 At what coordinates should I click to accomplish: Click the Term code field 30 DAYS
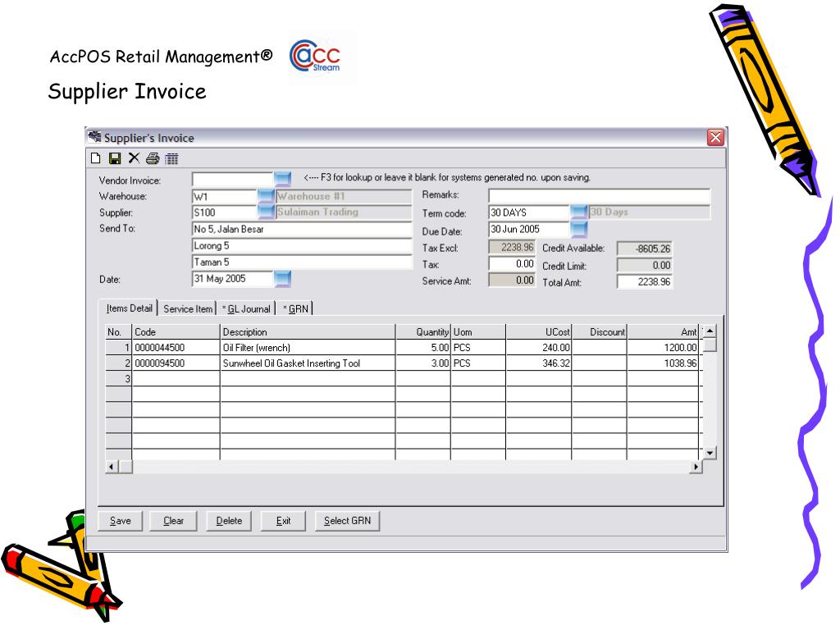pyautogui.click(x=529, y=212)
